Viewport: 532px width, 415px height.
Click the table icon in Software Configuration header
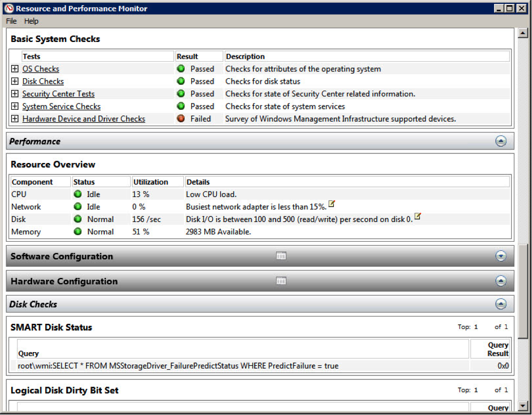tap(281, 256)
